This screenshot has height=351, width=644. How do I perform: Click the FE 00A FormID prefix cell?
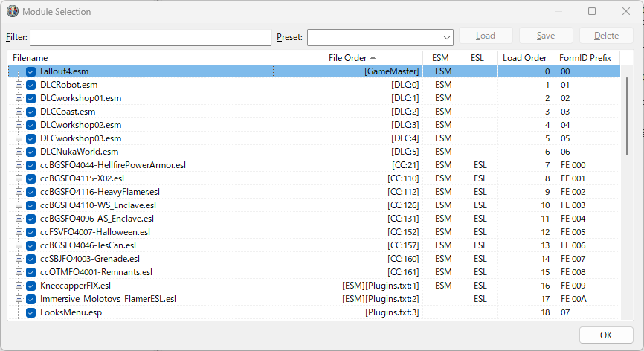pos(573,299)
